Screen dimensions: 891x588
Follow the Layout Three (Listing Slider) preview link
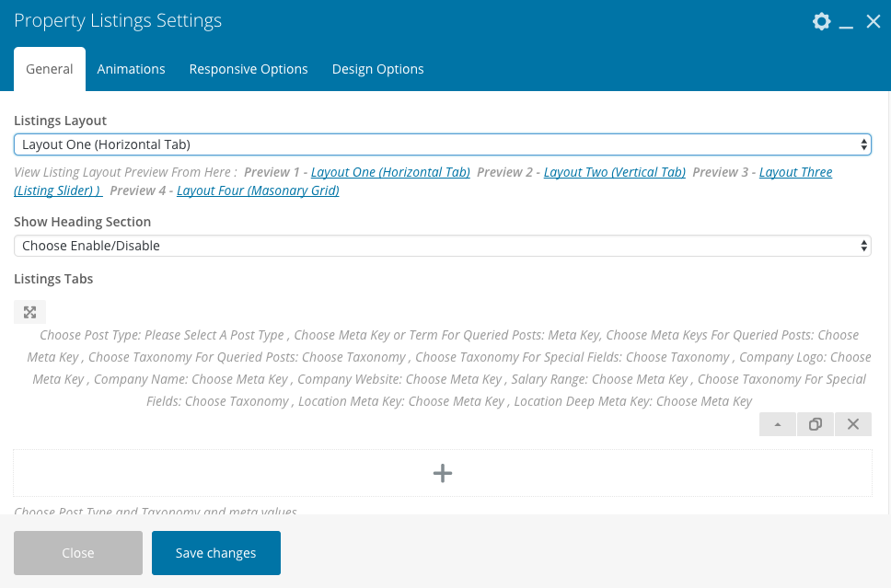click(795, 172)
